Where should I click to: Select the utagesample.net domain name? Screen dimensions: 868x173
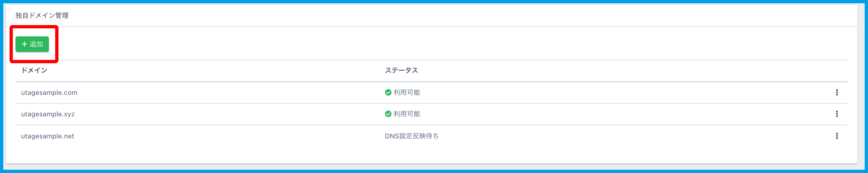(47, 136)
